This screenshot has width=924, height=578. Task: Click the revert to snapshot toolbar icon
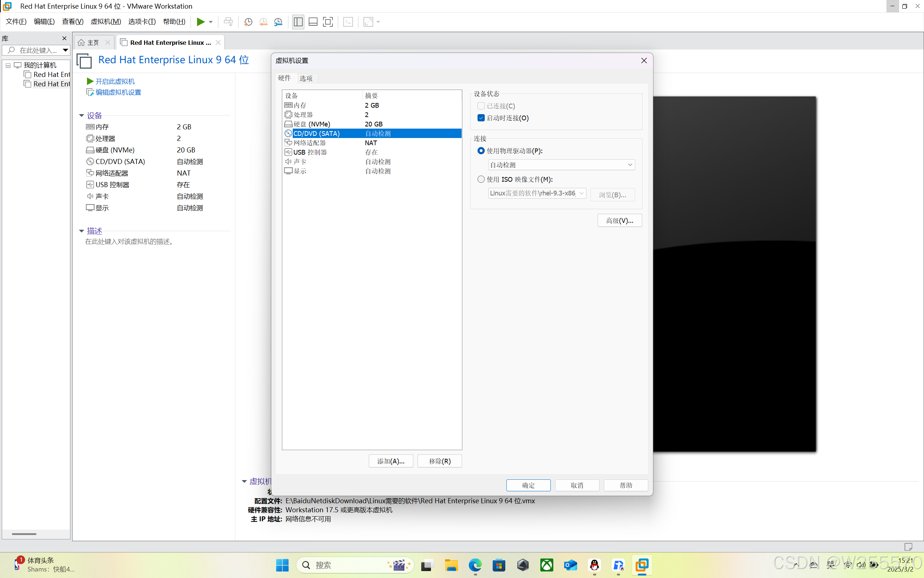[x=263, y=22]
